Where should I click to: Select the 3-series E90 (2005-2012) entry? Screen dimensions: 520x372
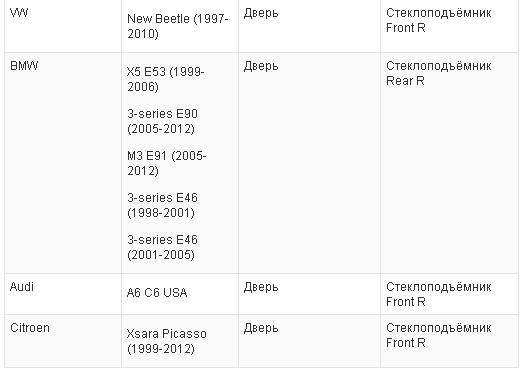[162, 121]
